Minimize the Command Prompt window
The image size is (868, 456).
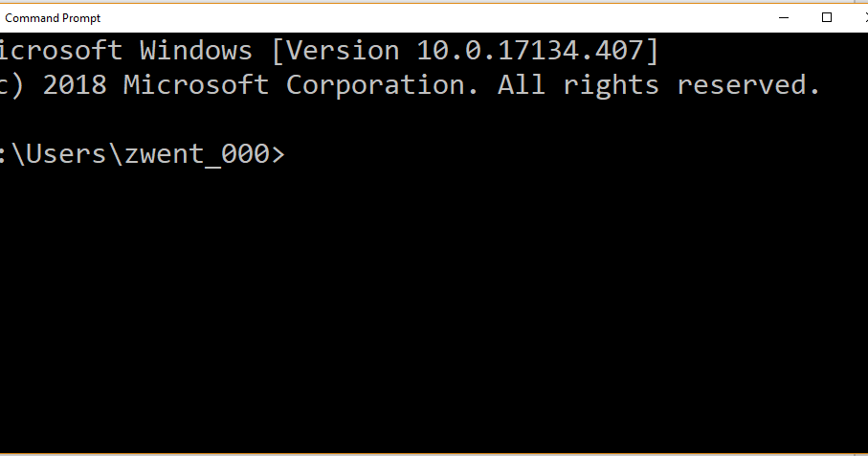[x=783, y=18]
